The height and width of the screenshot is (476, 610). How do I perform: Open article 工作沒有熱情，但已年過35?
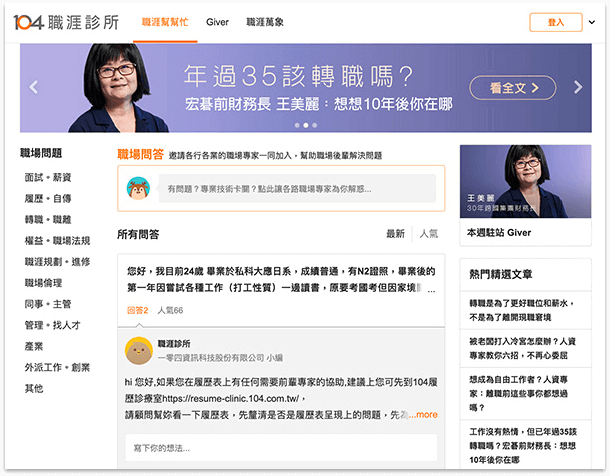coord(523,446)
